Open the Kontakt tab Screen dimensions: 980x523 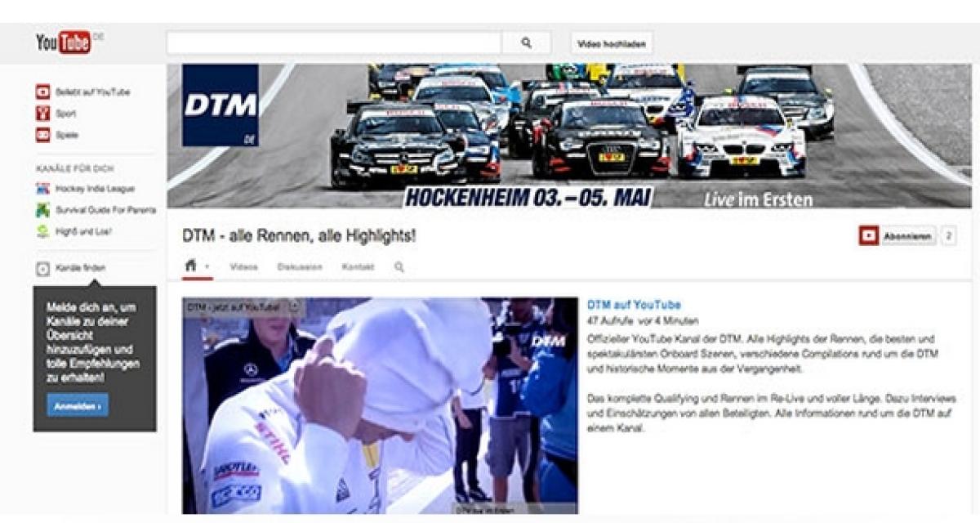tap(358, 267)
